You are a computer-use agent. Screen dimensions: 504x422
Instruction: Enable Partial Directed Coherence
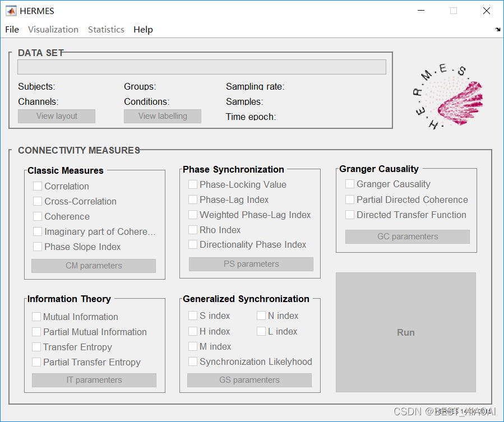point(350,200)
